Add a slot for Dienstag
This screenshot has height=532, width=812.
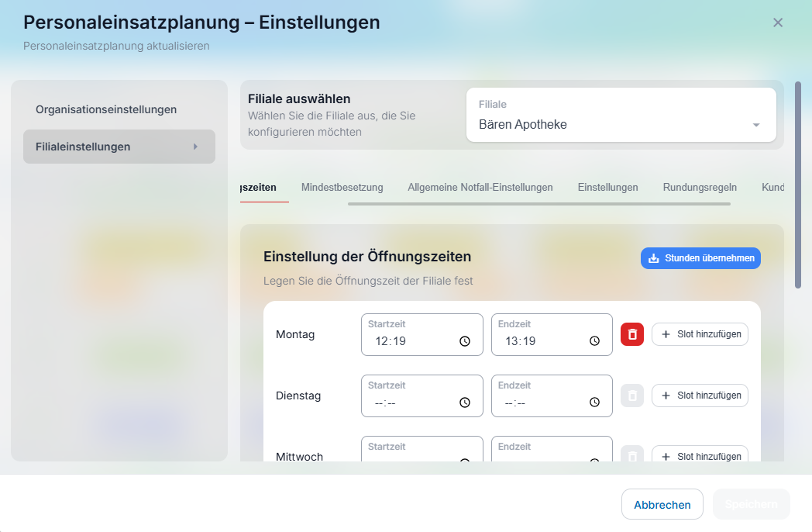click(700, 396)
